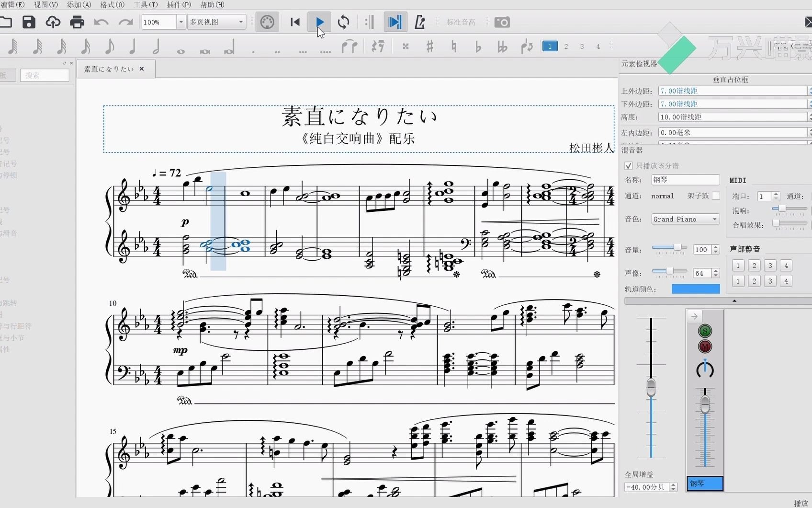Open the 100% zoom dropdown
Viewport: 812px width, 508px height.
(x=181, y=22)
